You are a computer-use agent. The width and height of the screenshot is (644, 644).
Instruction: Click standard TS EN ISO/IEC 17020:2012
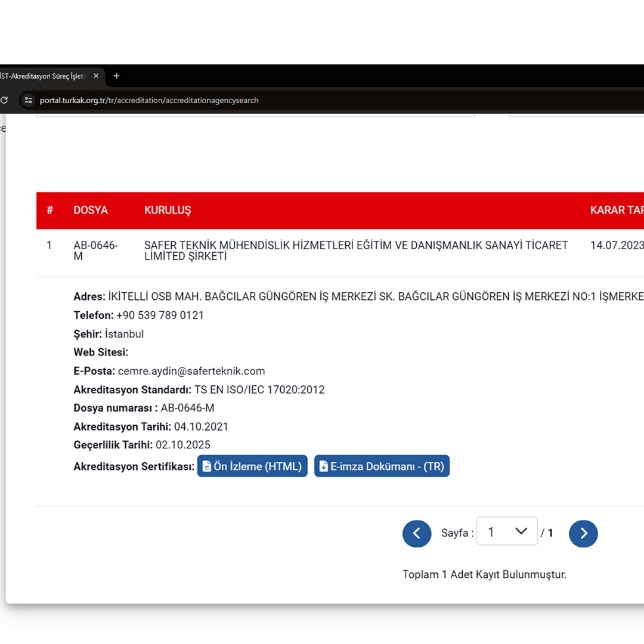[x=259, y=390]
